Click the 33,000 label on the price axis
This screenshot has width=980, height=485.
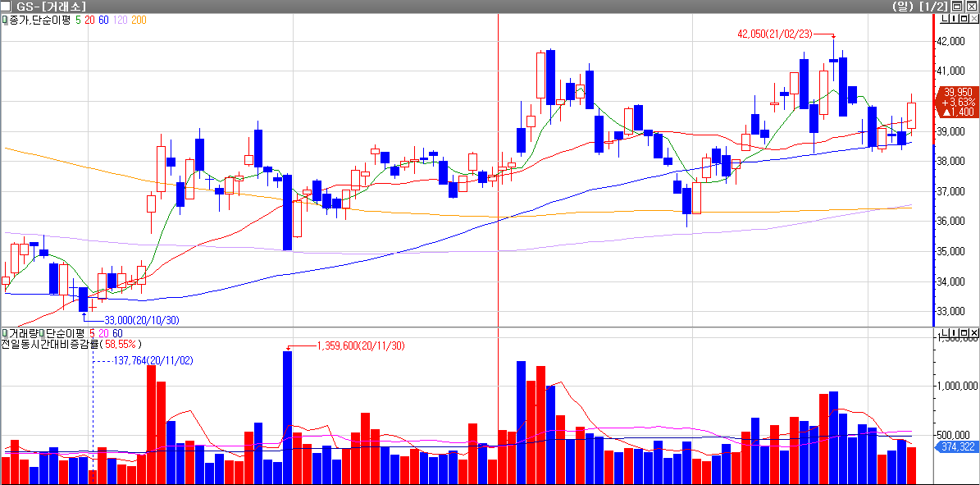[x=950, y=311]
